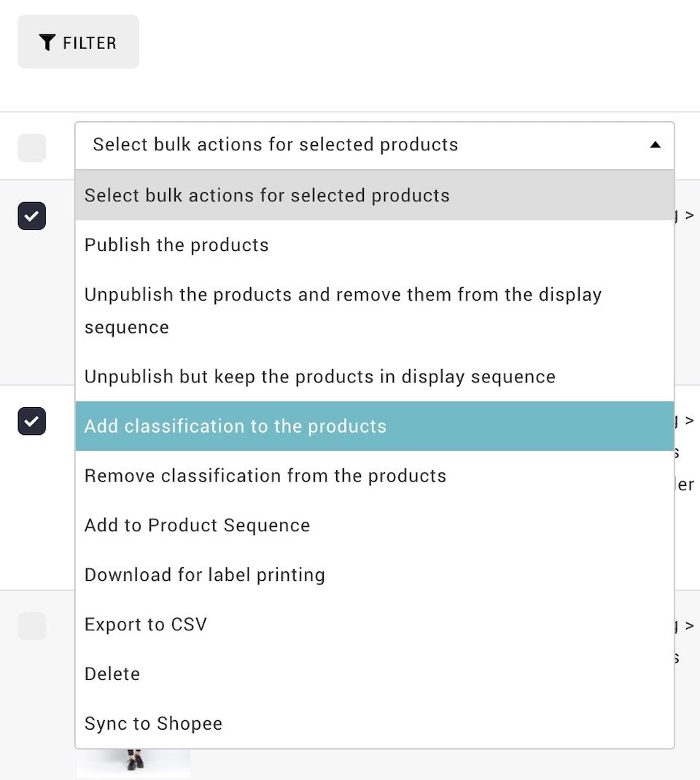Pick 'Remove classification from the products'
This screenshot has height=780, width=700.
[x=374, y=476]
